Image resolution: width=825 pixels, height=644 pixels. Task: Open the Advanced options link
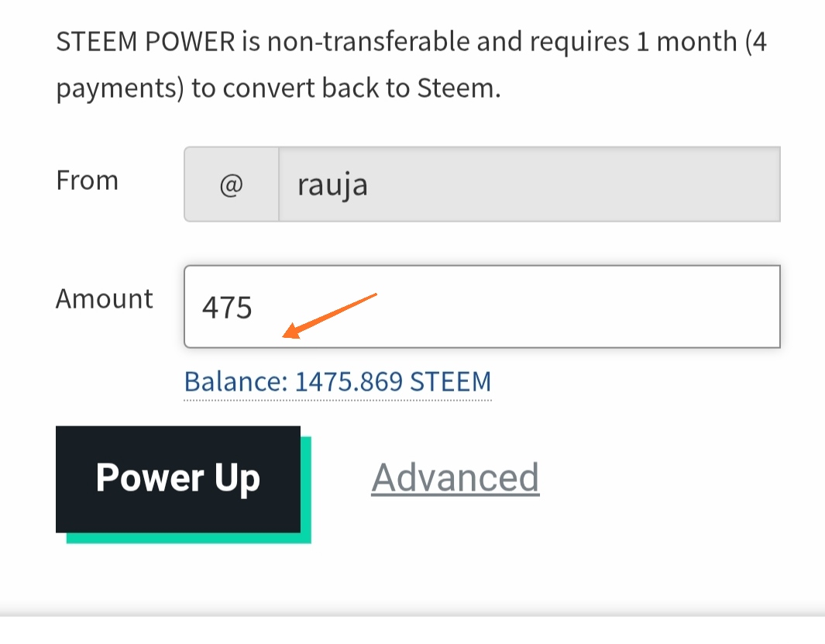(455, 477)
